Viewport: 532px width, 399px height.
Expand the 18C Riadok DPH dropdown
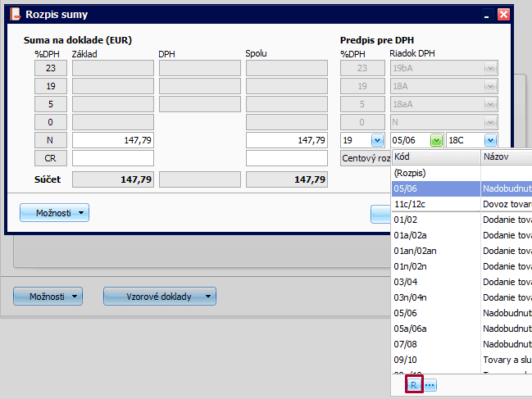point(490,140)
